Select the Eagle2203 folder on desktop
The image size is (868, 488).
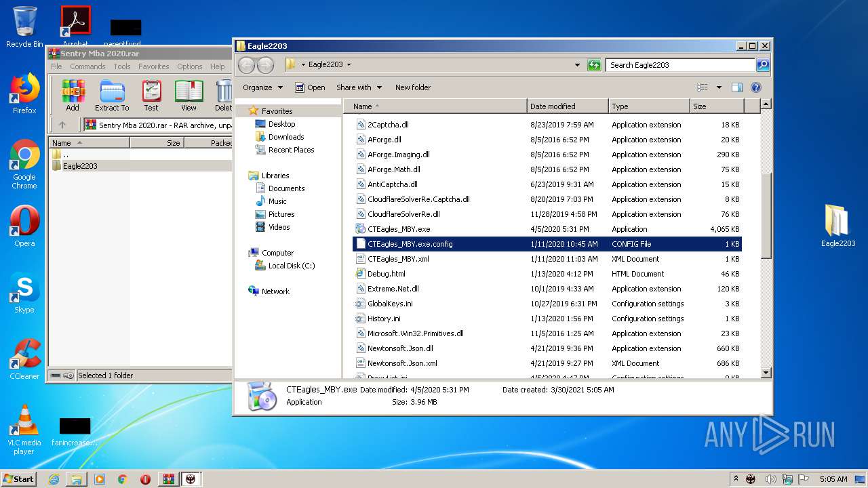pyautogui.click(x=838, y=226)
